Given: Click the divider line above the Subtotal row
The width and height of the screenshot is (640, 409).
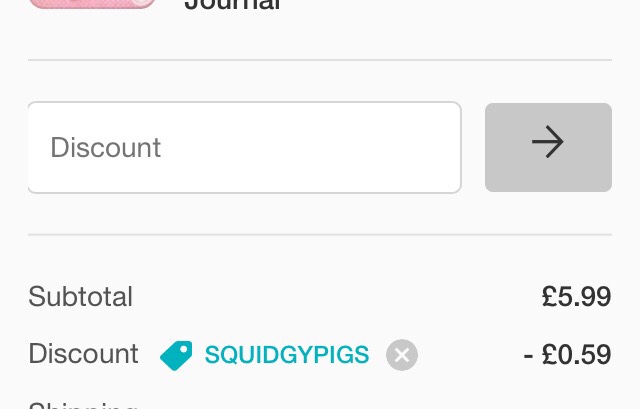Looking at the screenshot, I should point(320,235).
